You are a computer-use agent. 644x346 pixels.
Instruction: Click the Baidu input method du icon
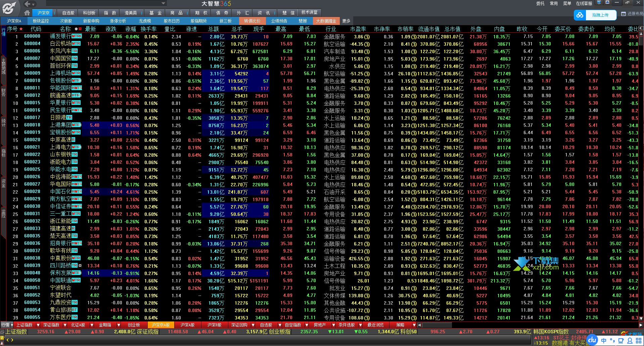coord(592,340)
